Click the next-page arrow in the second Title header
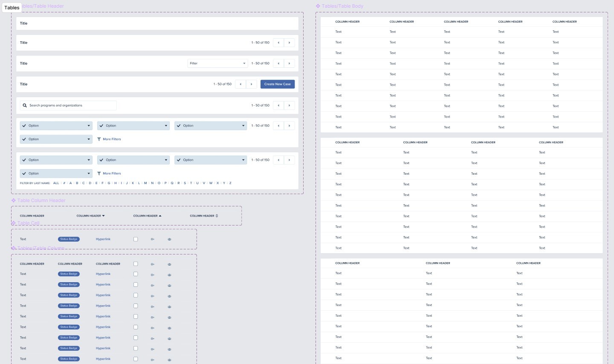The width and height of the screenshot is (614, 364). click(x=290, y=43)
